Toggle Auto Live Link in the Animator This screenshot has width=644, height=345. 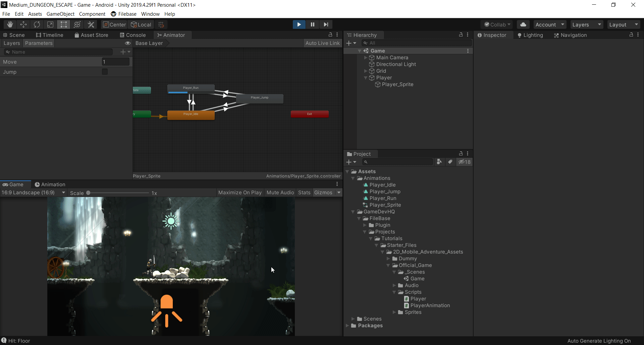[322, 43]
